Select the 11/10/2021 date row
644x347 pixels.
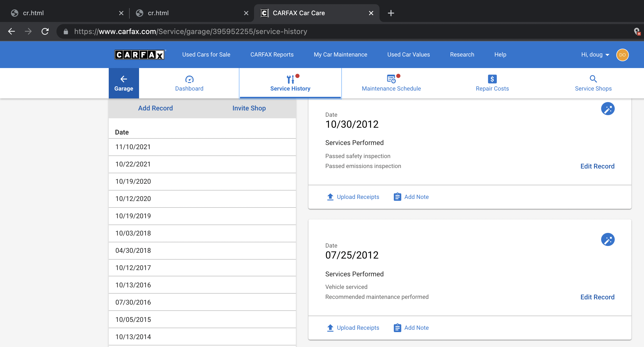point(202,147)
